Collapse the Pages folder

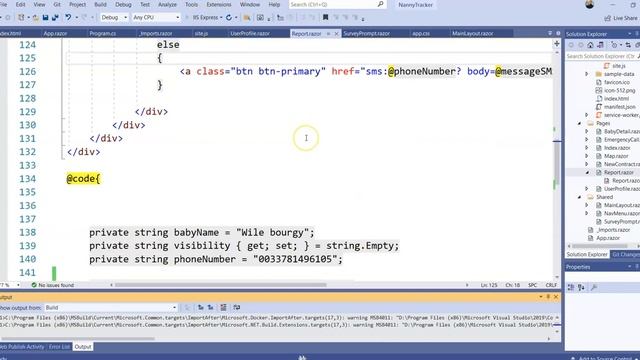pyautogui.click(x=580, y=123)
